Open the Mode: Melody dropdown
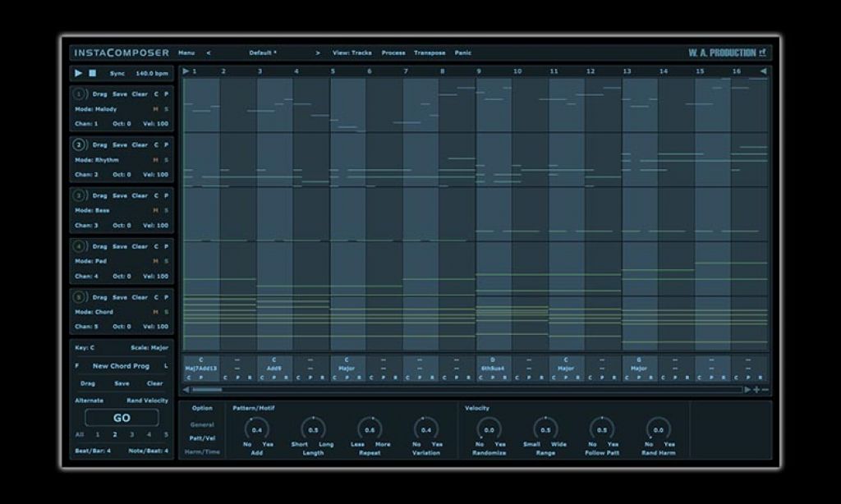Viewport: 841px width, 504px height. point(95,109)
